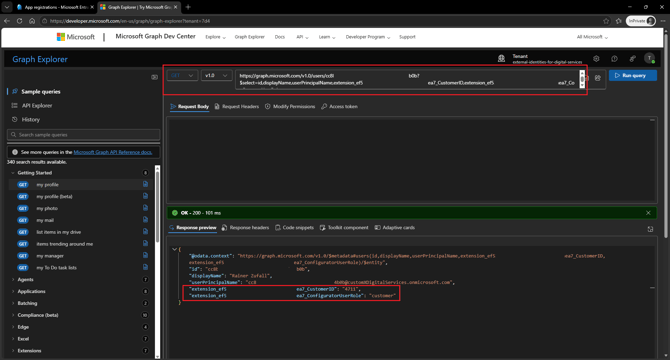Switch to the Access token tab
This screenshot has height=360, width=670.
[339, 106]
